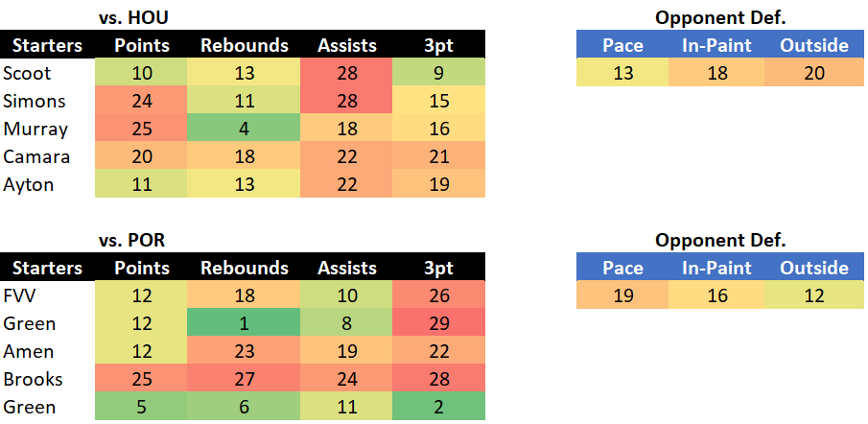Click Ayton's Assists cell showing 22
868x424 pixels.
coord(346,184)
